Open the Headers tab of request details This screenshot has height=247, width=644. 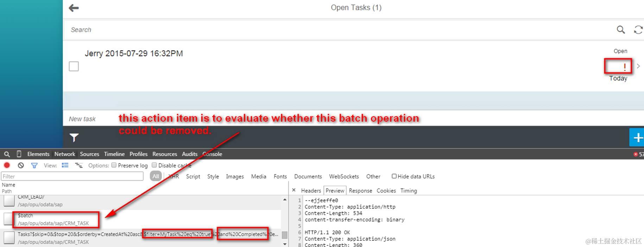point(311,190)
